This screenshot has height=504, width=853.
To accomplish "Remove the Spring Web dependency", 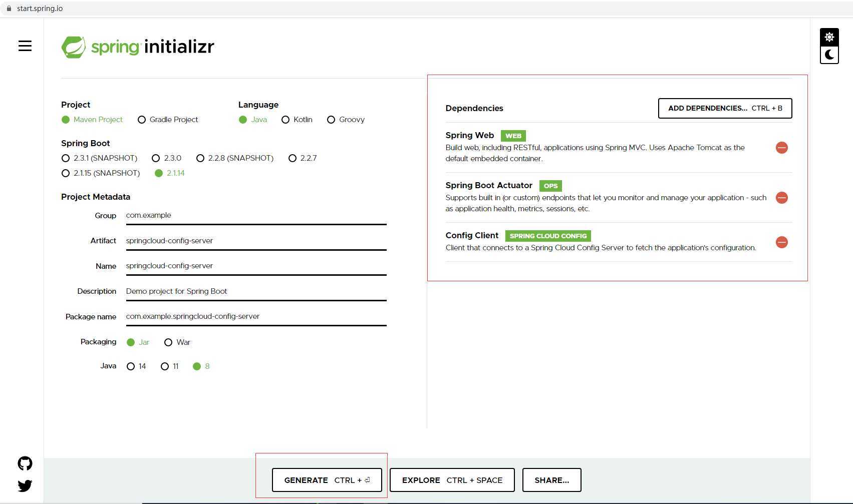I will pyautogui.click(x=781, y=148).
